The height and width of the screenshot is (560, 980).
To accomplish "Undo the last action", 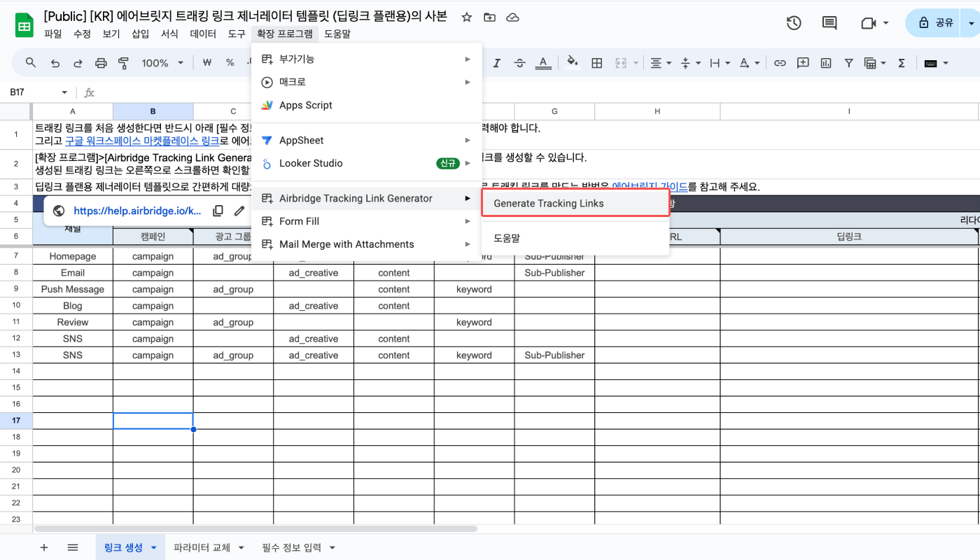I will [55, 63].
